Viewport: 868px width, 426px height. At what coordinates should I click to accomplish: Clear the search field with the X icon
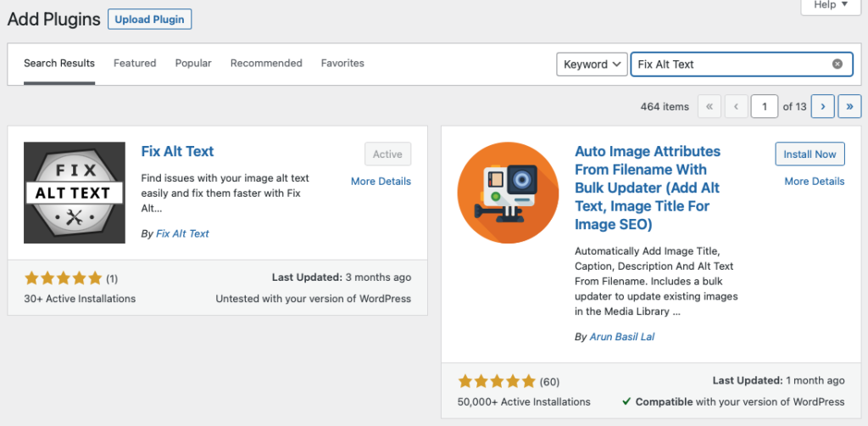point(837,64)
